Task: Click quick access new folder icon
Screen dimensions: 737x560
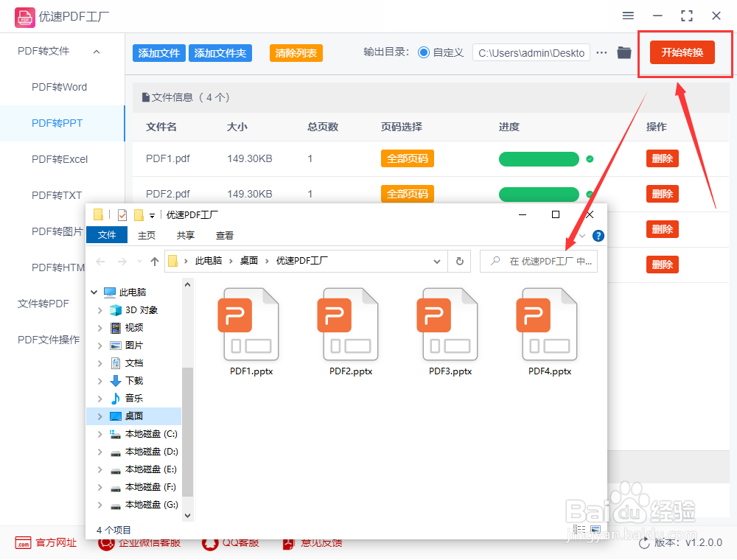Action: [x=139, y=215]
